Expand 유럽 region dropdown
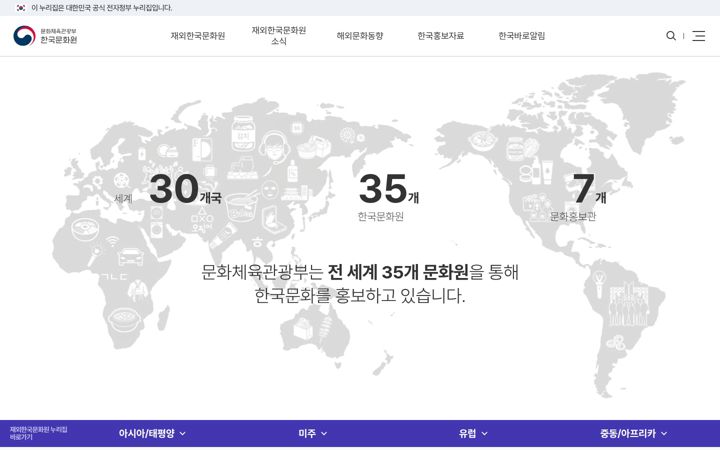This screenshot has width=720, height=450. [473, 433]
